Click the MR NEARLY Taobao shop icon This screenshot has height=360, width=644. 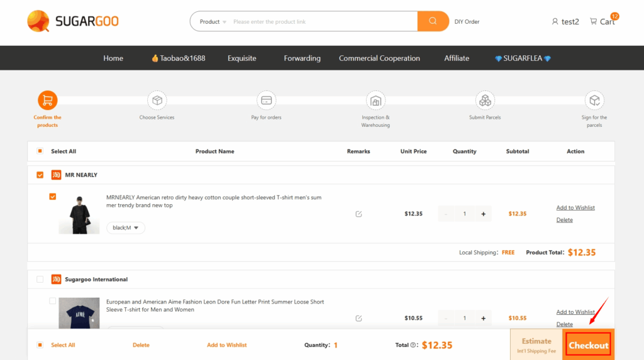coord(56,175)
